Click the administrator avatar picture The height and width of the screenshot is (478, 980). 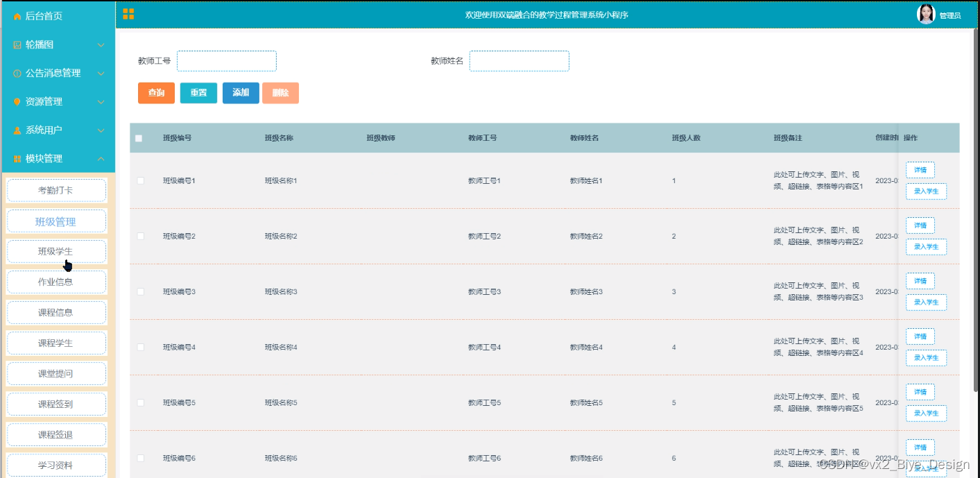[x=926, y=15]
